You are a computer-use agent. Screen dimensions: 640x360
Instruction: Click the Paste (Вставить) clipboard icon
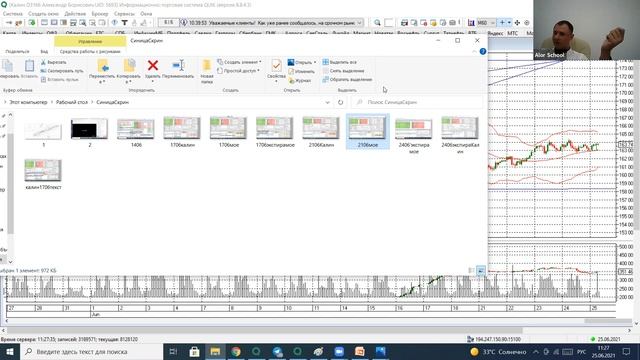[29, 65]
